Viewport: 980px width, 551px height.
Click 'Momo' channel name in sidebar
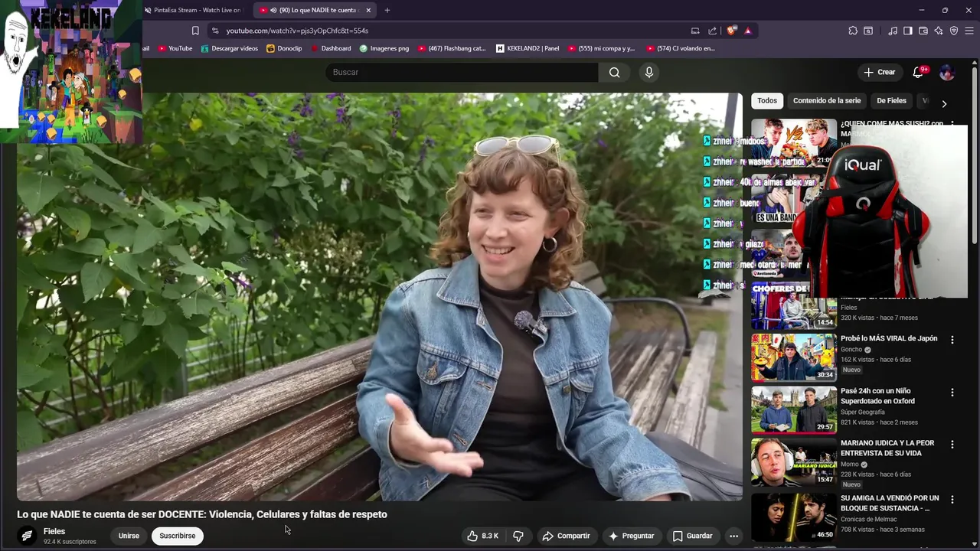(x=850, y=465)
